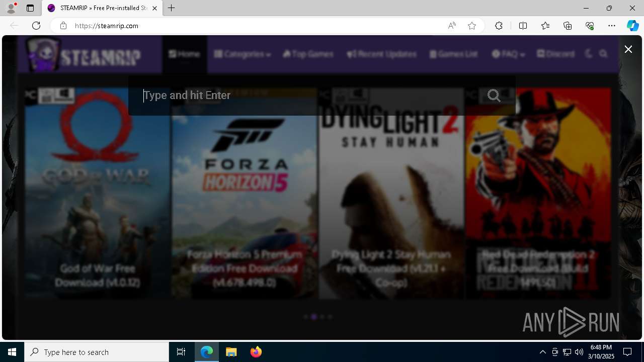Open a new browser tab

tap(172, 8)
